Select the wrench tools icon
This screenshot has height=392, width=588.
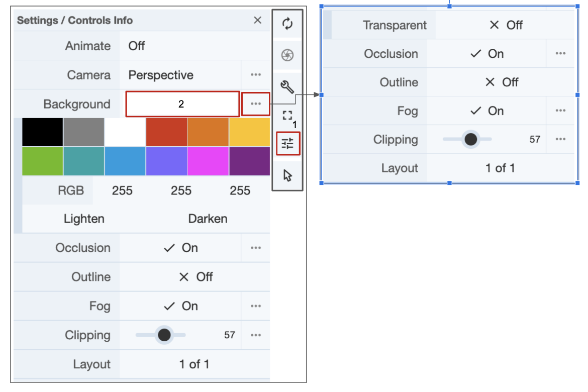point(287,87)
